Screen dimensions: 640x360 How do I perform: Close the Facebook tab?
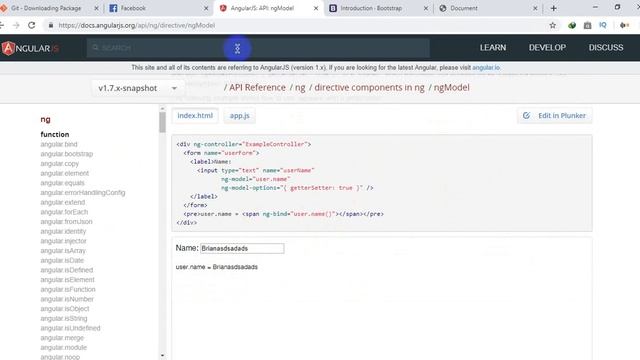206,8
